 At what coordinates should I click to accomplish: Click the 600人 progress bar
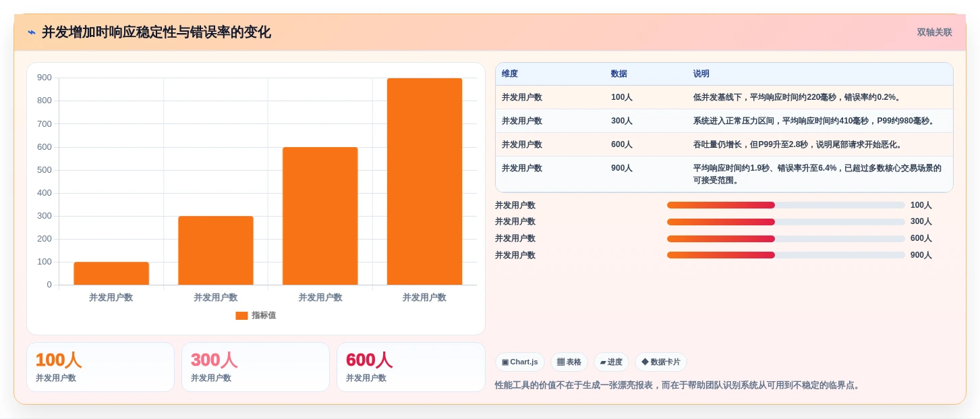[786, 238]
